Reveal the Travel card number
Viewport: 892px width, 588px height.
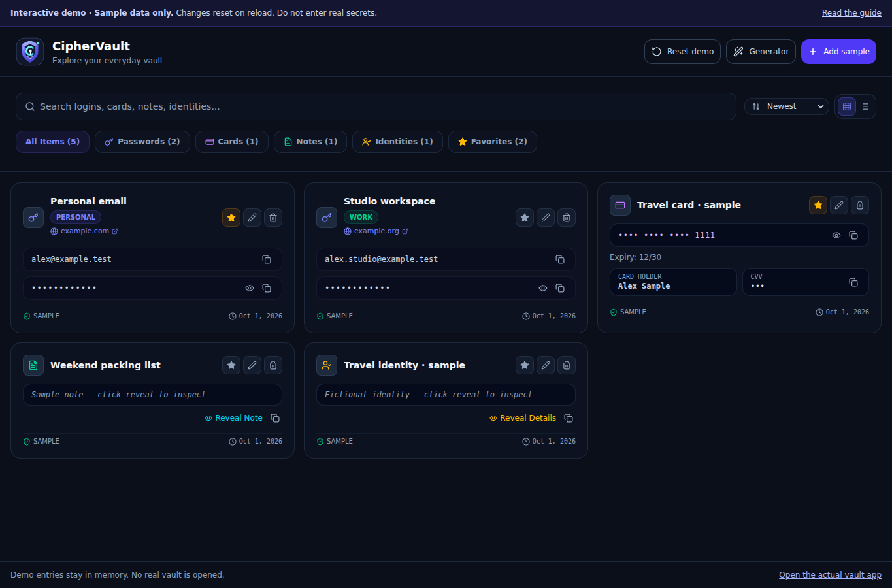coord(836,235)
